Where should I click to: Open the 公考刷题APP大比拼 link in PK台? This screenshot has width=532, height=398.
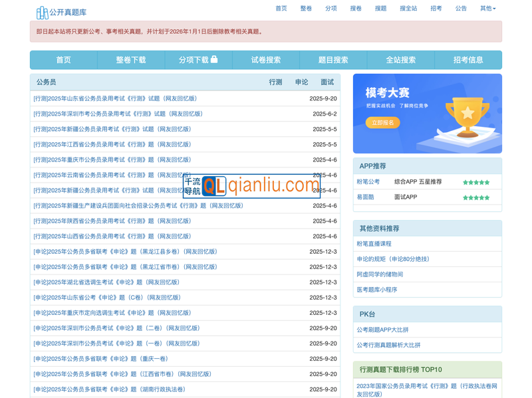pyautogui.click(x=382, y=330)
